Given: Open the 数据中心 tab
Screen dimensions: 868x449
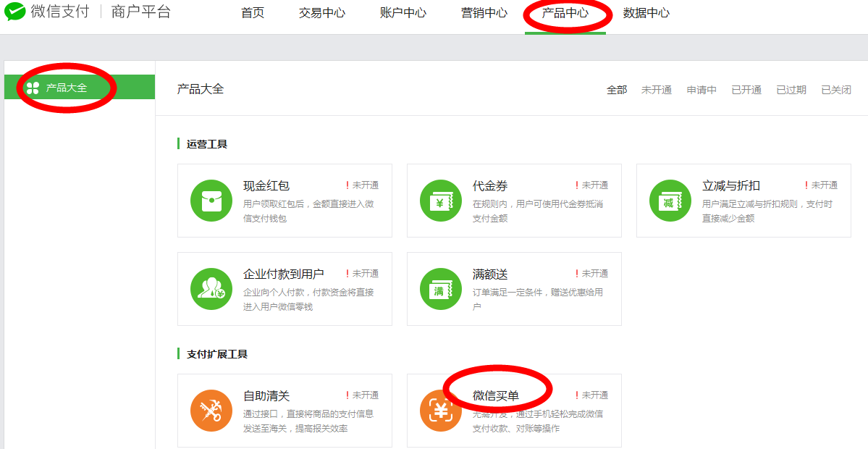Looking at the screenshot, I should point(646,13).
